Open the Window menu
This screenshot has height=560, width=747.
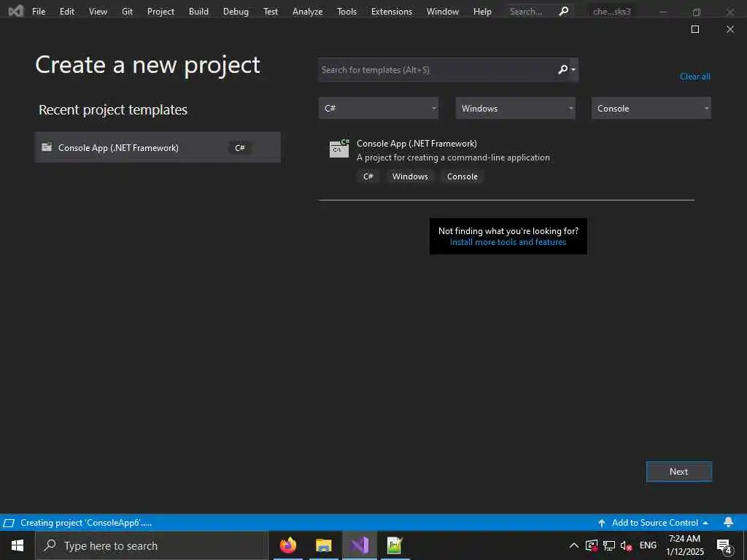[443, 12]
